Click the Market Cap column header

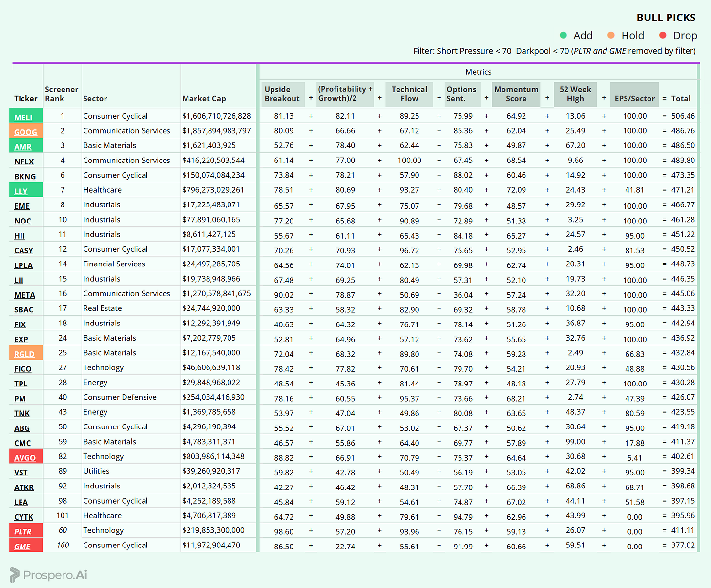click(x=204, y=98)
